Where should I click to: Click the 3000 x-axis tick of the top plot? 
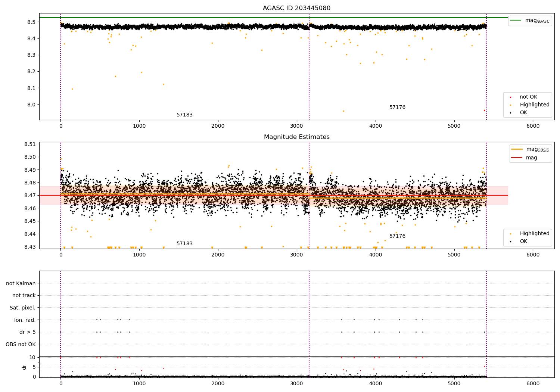297,126
